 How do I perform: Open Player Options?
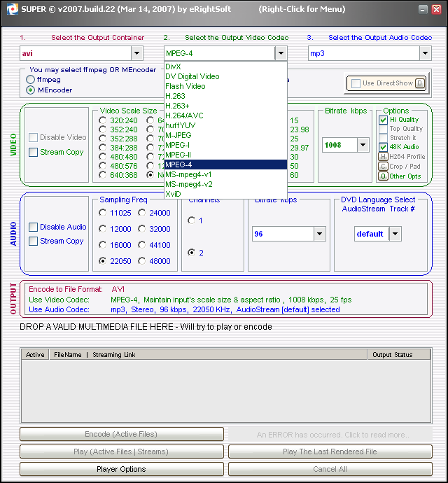tap(122, 469)
